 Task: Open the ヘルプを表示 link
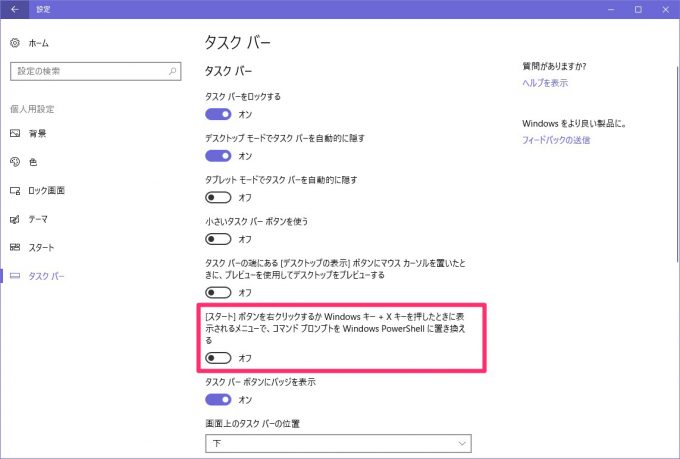545,83
